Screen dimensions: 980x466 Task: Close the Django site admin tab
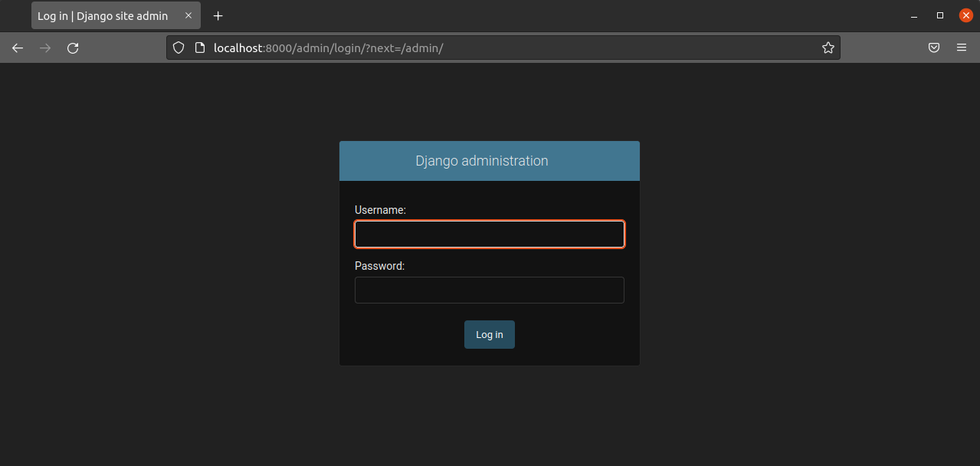pyautogui.click(x=188, y=15)
